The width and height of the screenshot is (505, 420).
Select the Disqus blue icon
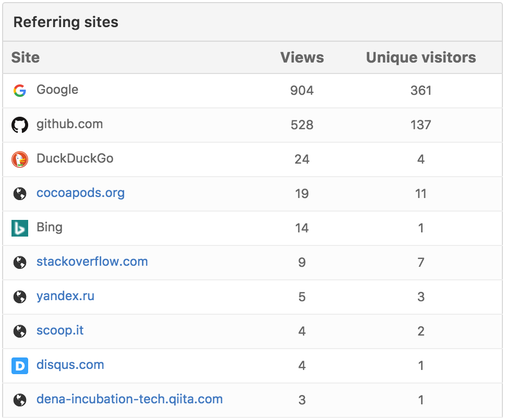[20, 365]
